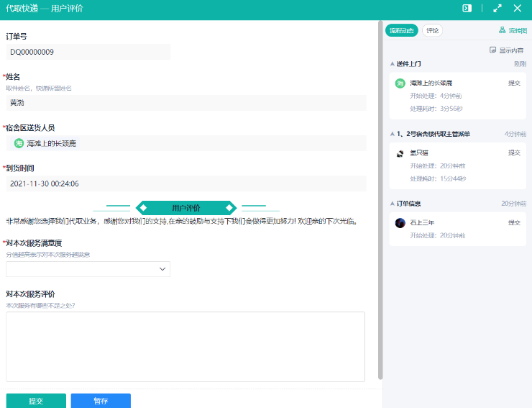Click the 黑只猫 user avatar
This screenshot has height=408, width=532.
[x=400, y=153]
